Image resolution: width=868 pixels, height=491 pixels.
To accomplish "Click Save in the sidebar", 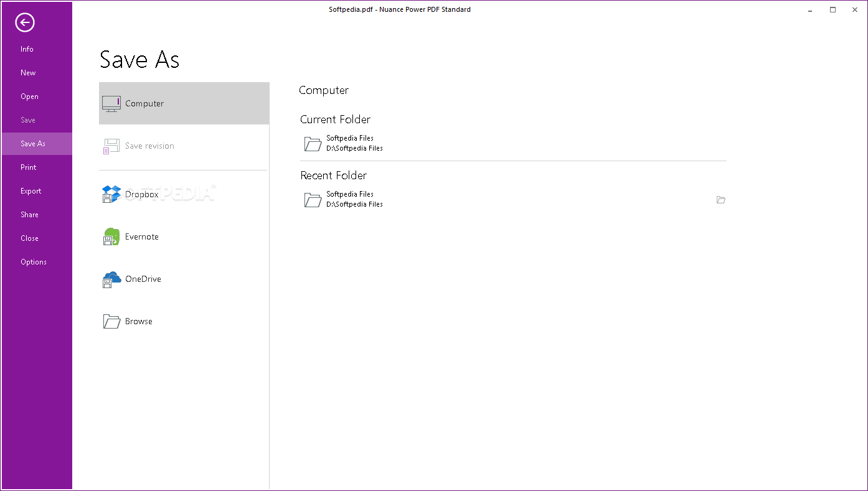I will point(36,120).
